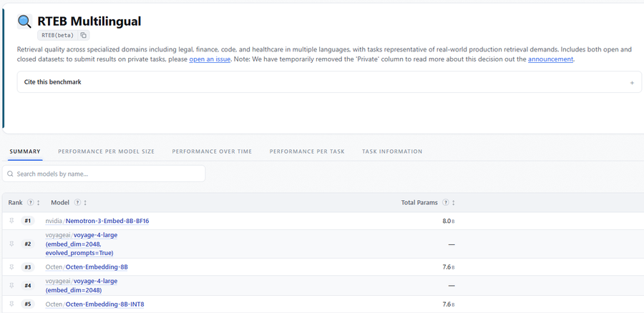The width and height of the screenshot is (644, 313).
Task: Pin the rank #2 voyage-4-large row
Action: (11, 244)
